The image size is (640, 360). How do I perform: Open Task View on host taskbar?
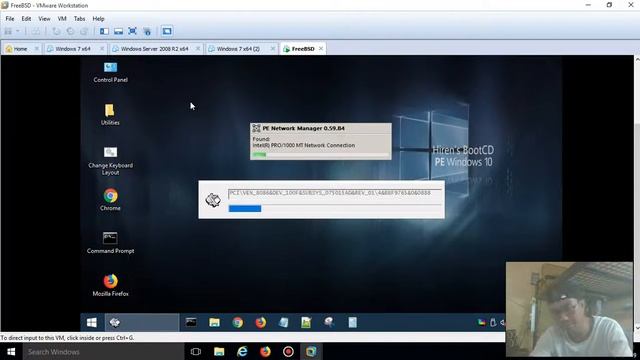(196, 351)
